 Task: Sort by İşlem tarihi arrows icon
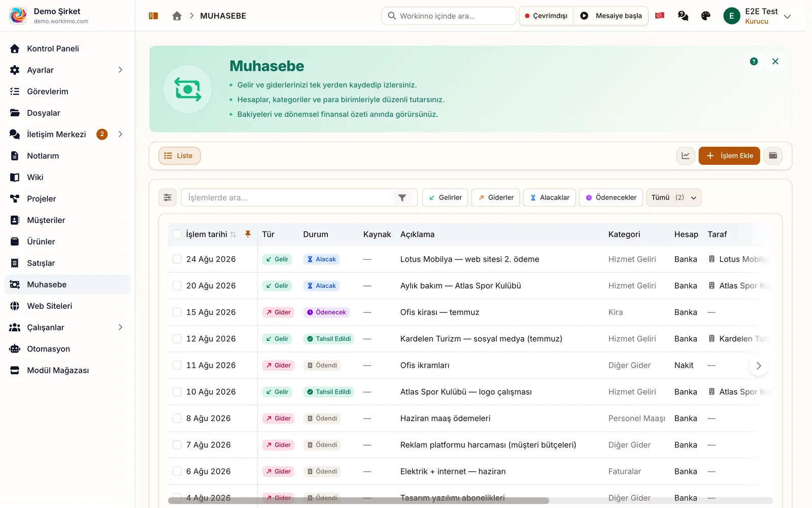[233, 235]
